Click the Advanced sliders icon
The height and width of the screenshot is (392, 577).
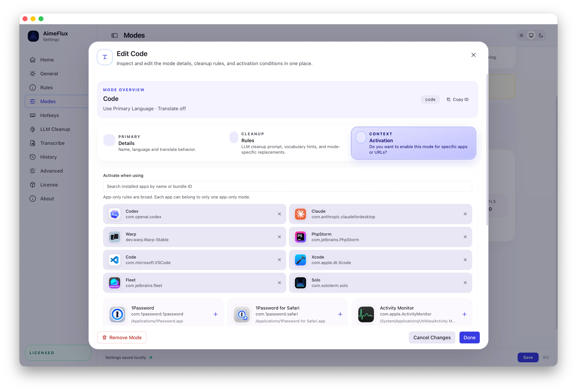(32, 171)
